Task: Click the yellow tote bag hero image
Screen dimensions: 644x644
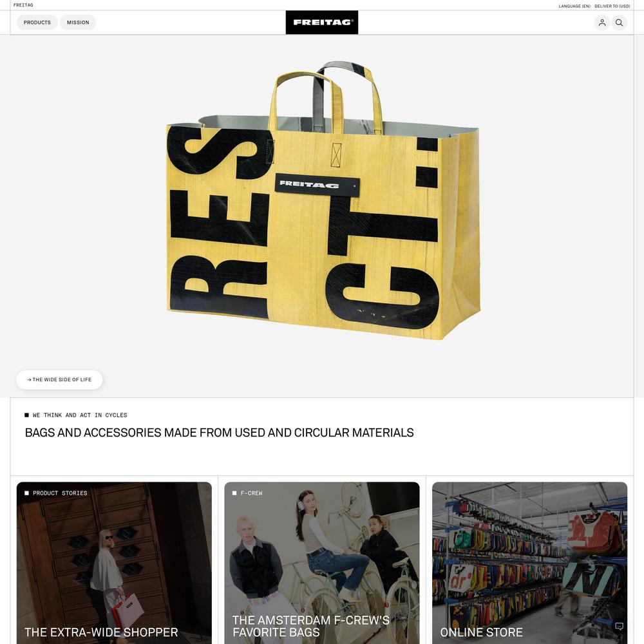Action: pos(323,201)
